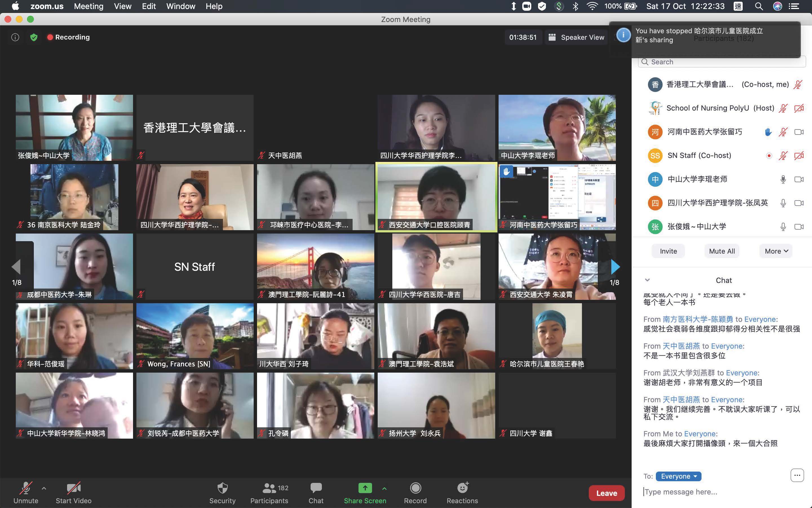812x508 pixels.
Task: Click the Mute All button
Action: pos(722,251)
